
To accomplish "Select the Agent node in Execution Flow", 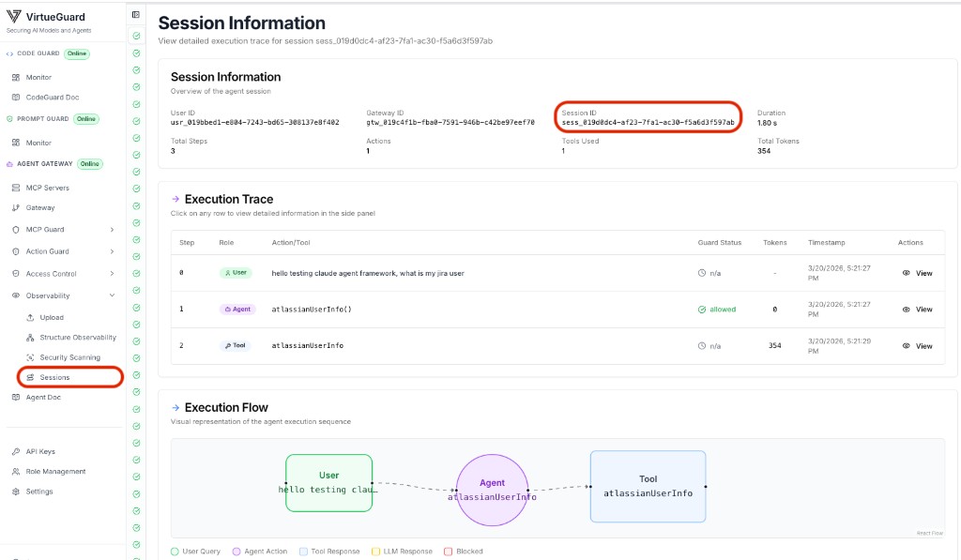I will [492, 487].
